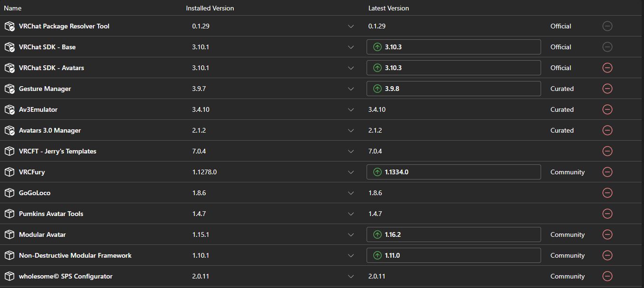
Task: Open VRCFury version dropdown showing 1.1278.0
Action: tap(351, 172)
